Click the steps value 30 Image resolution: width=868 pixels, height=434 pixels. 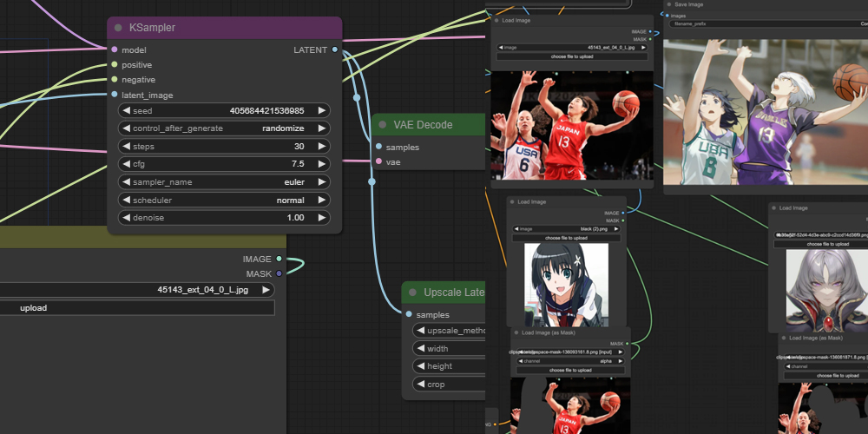299,146
